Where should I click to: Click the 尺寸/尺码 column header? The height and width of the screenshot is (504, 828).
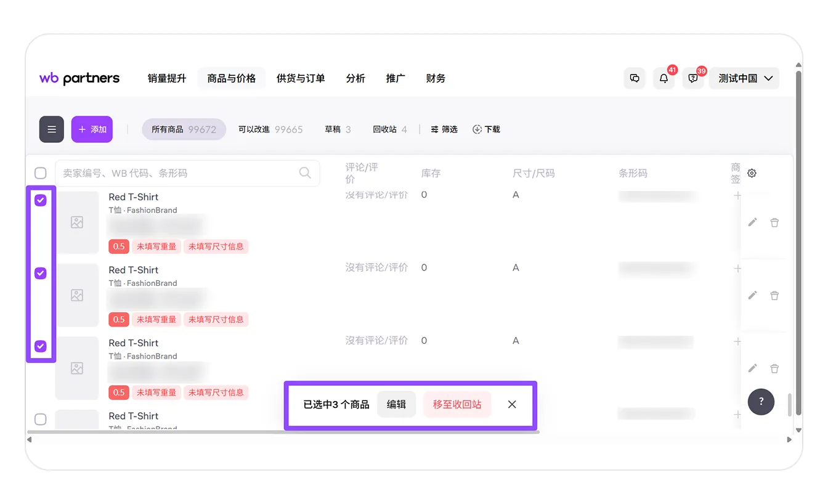coord(534,173)
